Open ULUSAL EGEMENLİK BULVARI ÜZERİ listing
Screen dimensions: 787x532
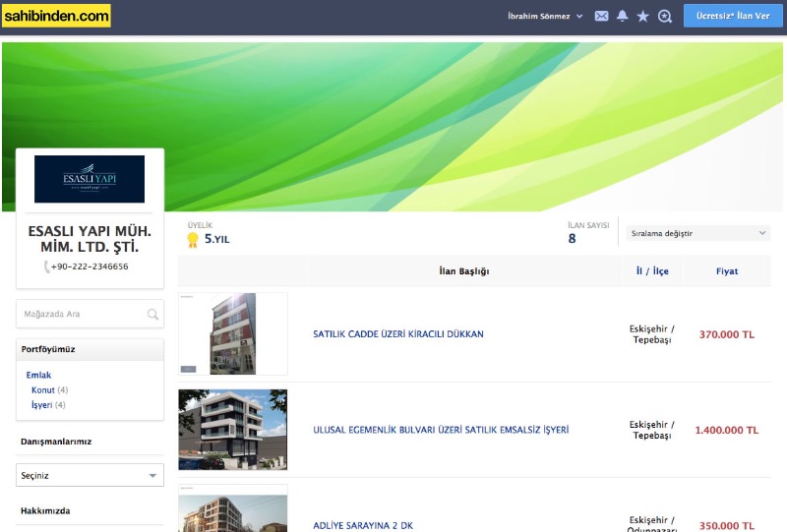tap(441, 430)
